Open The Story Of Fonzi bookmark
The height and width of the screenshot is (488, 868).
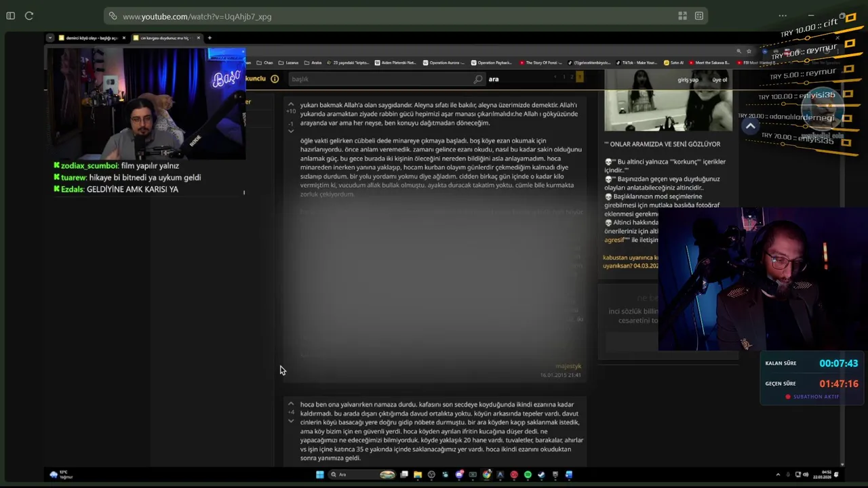pos(540,62)
